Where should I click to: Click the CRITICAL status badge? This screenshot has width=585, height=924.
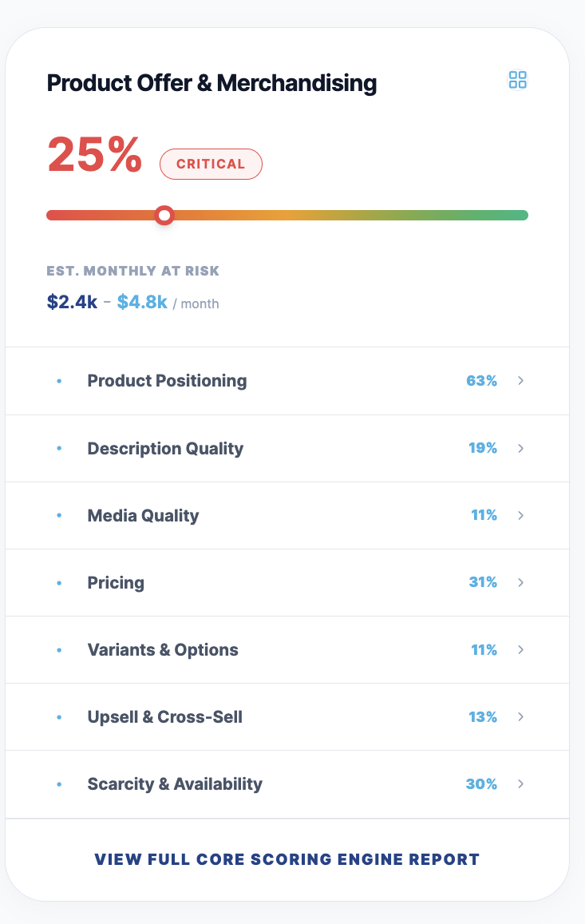(x=211, y=165)
